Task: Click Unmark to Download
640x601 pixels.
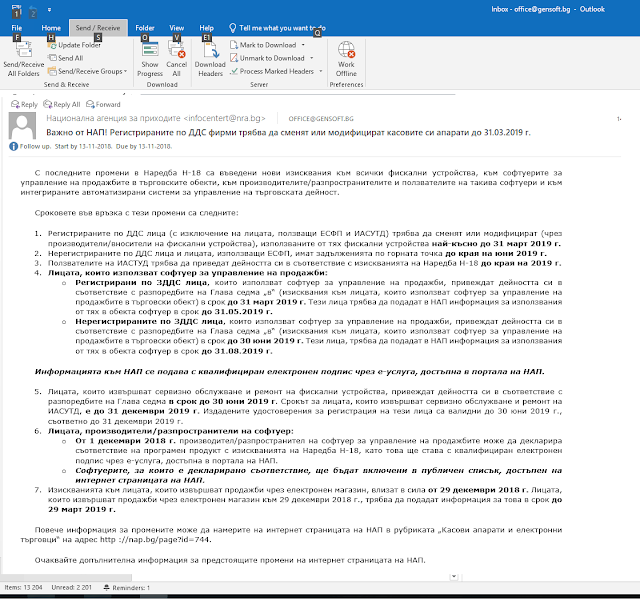Action: click(x=267, y=58)
